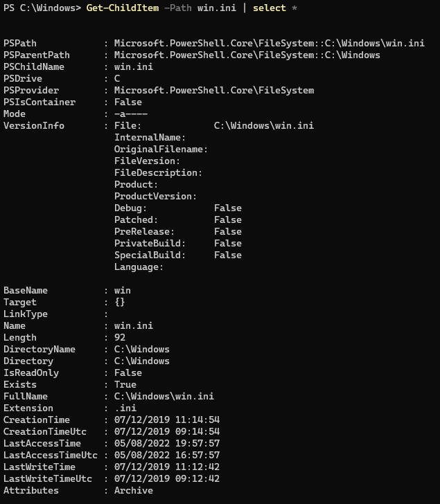Click the PSPath value line
Image resolution: width=440 pixels, height=504 pixels.
tap(270, 44)
